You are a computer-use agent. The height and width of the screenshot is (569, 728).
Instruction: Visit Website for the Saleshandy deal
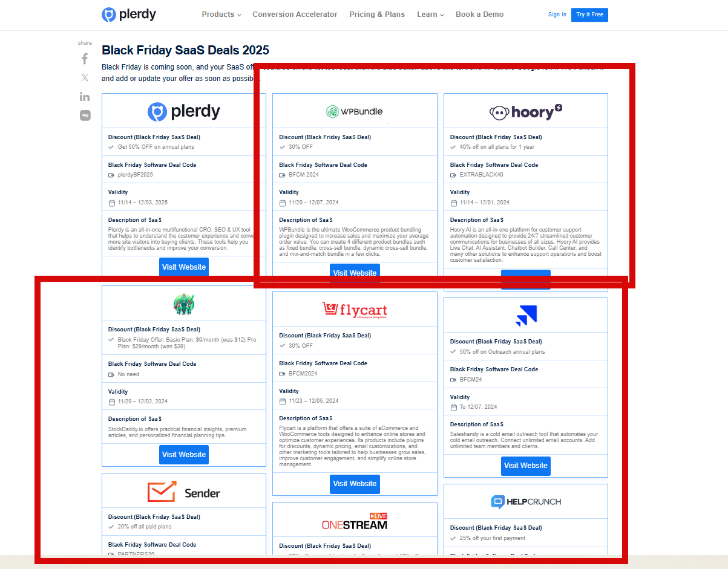click(526, 466)
